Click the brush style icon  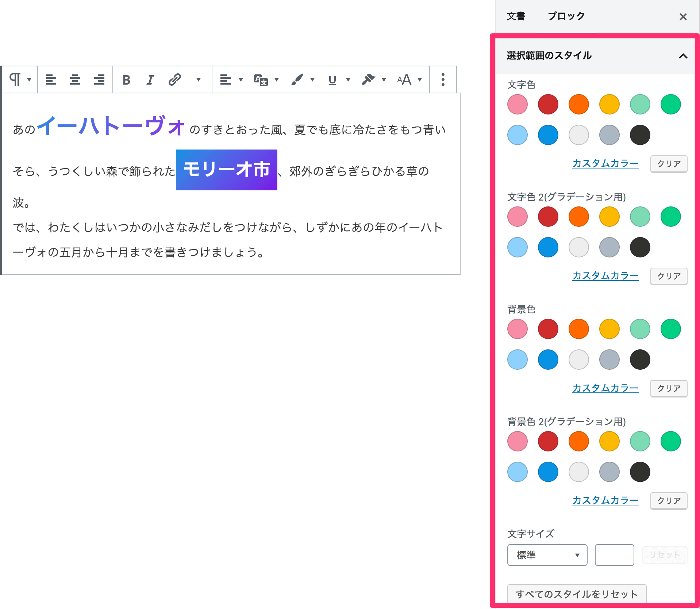[x=297, y=79]
